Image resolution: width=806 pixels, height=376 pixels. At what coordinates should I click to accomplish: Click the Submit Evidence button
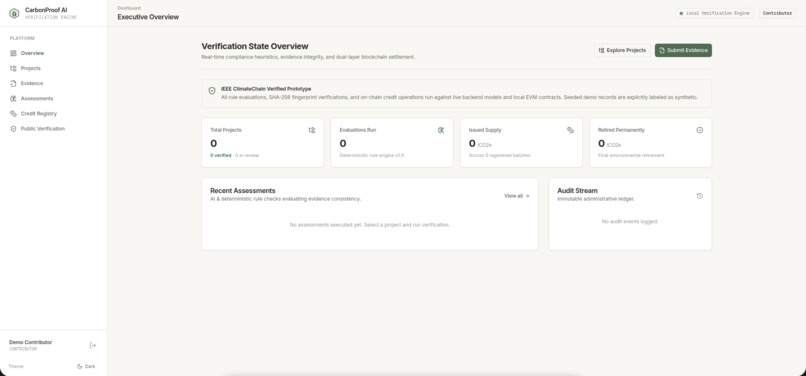pyautogui.click(x=683, y=50)
